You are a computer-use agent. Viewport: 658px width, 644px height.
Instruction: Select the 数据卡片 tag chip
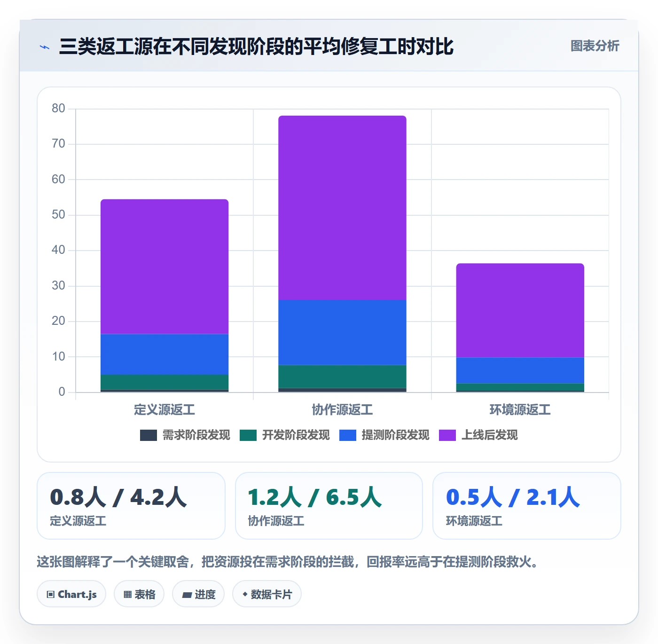pyautogui.click(x=267, y=594)
